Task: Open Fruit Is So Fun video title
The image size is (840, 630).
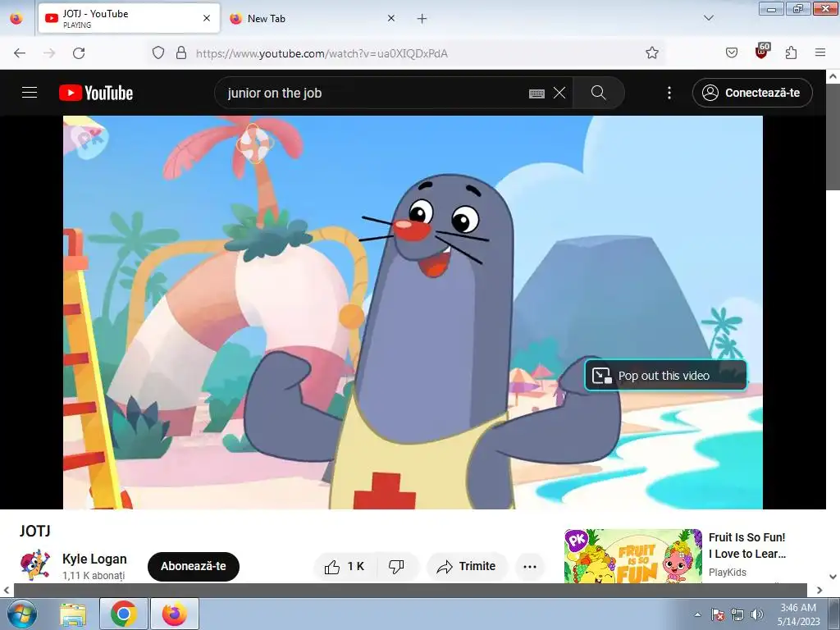Action: tap(747, 546)
